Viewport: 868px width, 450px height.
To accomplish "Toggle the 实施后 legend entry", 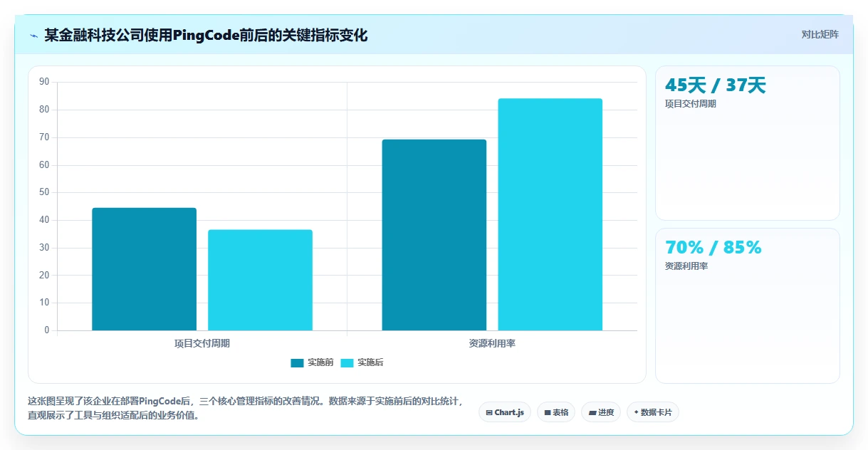I will (x=362, y=363).
